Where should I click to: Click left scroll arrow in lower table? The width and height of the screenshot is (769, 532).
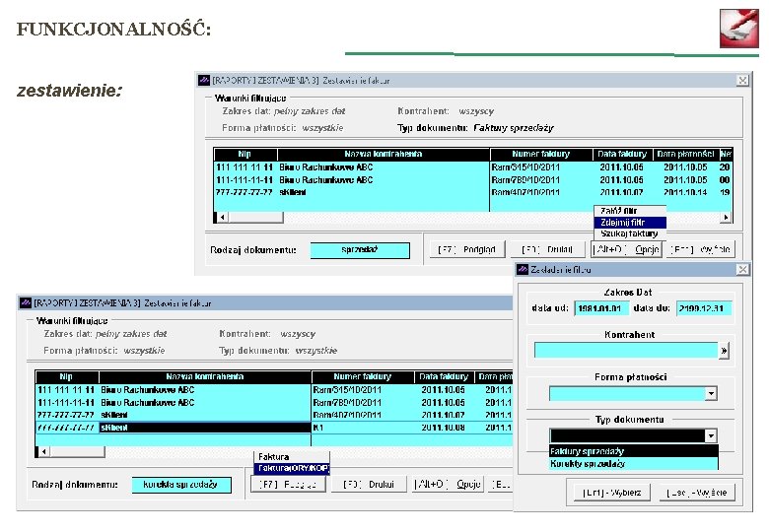point(43,451)
